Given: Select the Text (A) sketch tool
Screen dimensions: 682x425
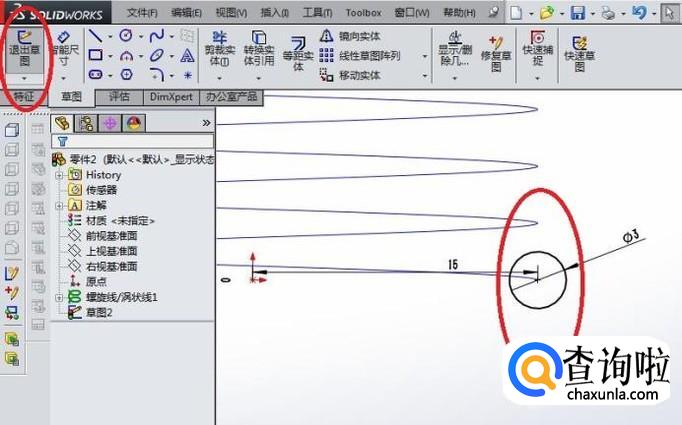Looking at the screenshot, I should [x=187, y=55].
